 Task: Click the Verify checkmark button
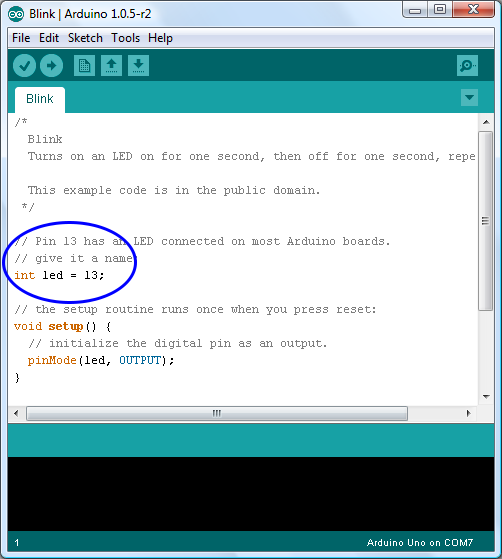[x=24, y=66]
